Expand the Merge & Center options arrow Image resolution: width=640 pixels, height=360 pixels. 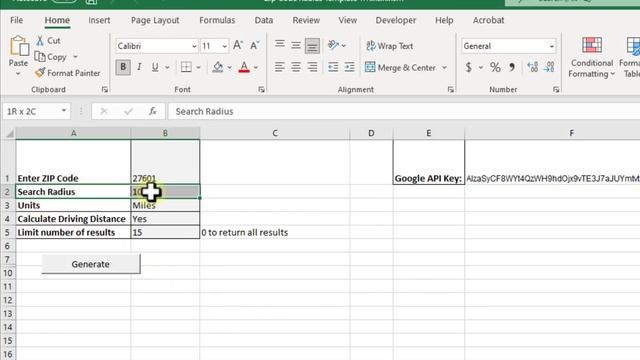point(444,67)
